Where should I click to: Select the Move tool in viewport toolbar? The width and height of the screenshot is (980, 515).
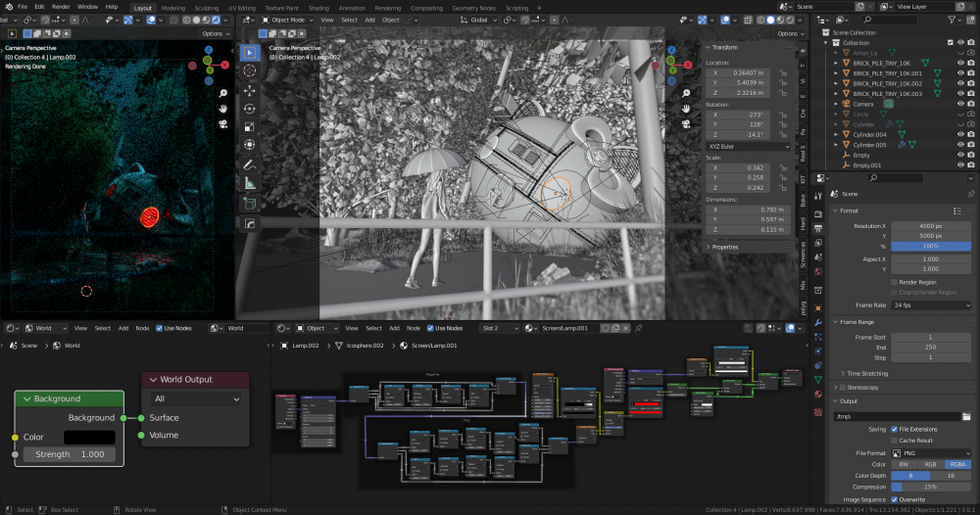[x=250, y=89]
